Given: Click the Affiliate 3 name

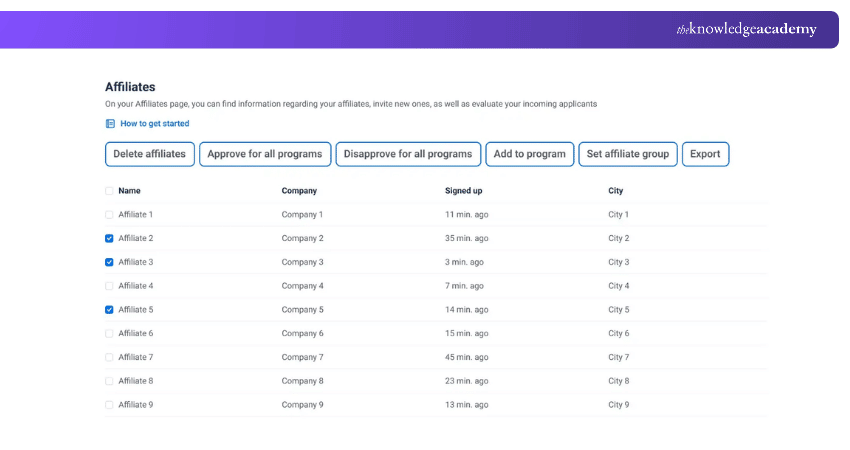Looking at the screenshot, I should (x=136, y=262).
